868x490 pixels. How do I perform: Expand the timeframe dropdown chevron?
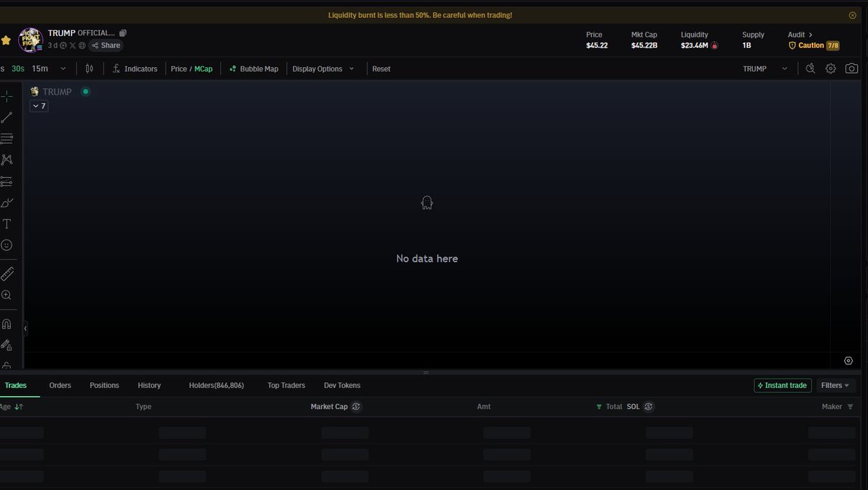click(64, 69)
